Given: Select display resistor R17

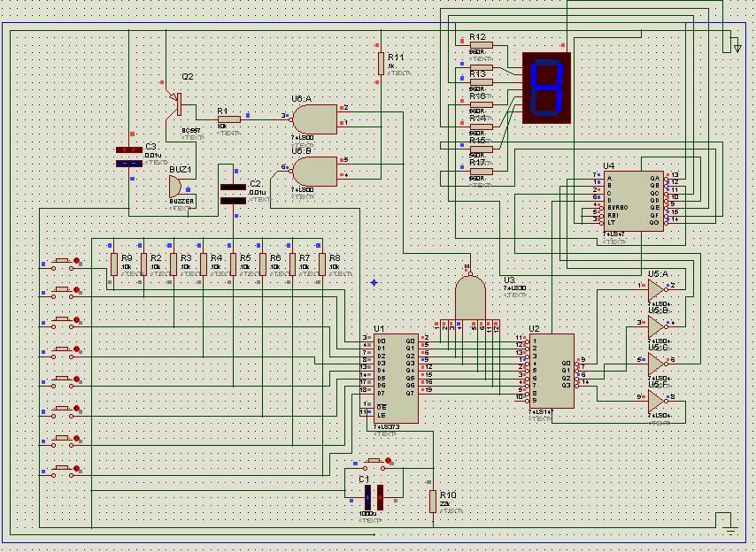Looking at the screenshot, I should [481, 171].
